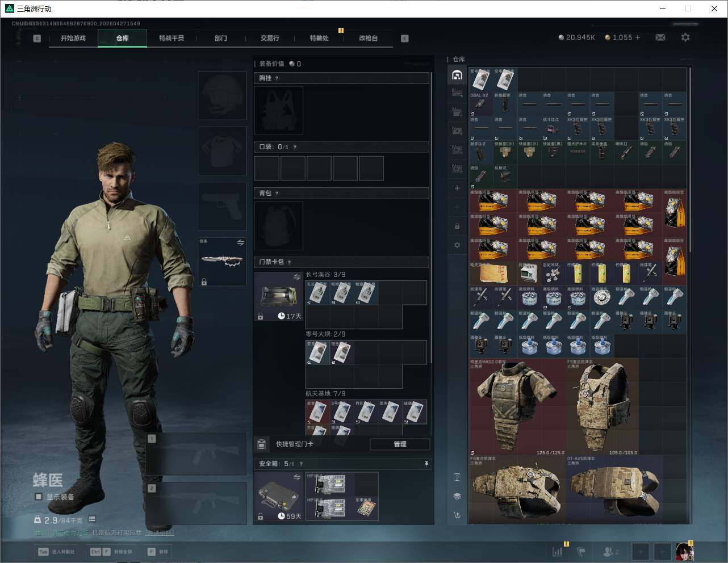Select the DBAL-X2 item in warehouse
Image resolution: width=728 pixels, height=563 pixels.
(481, 104)
